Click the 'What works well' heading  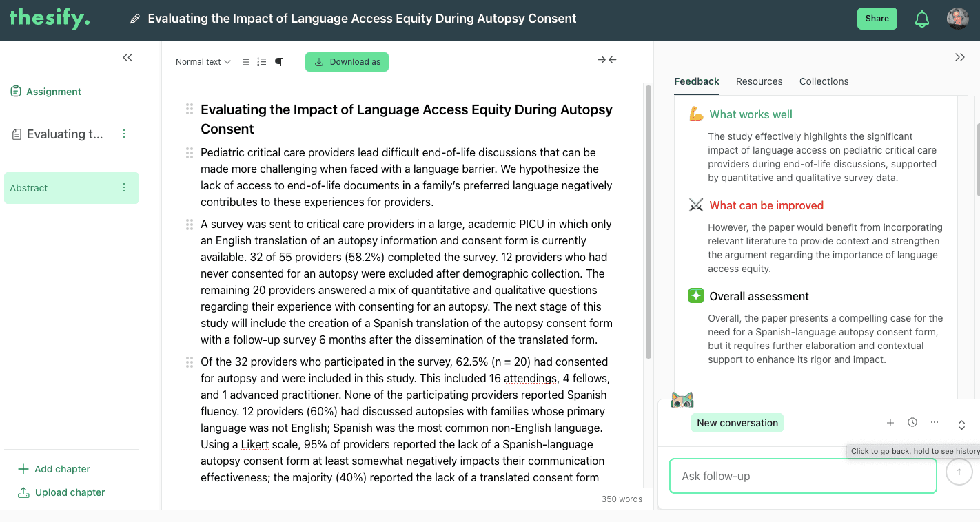click(751, 115)
